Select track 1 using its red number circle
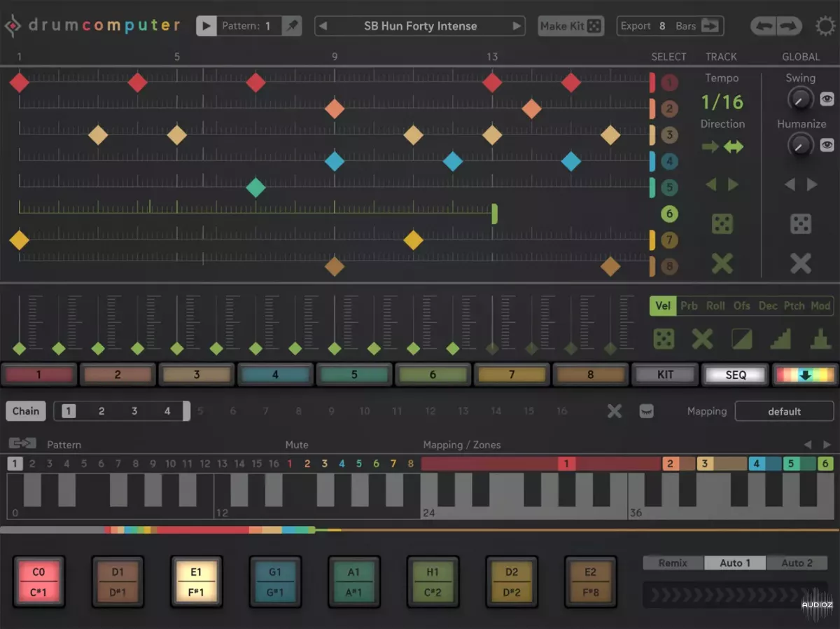This screenshot has height=629, width=840. coord(670,83)
